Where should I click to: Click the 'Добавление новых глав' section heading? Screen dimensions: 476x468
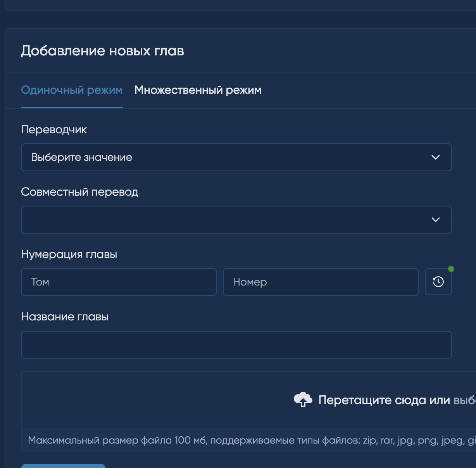(102, 51)
